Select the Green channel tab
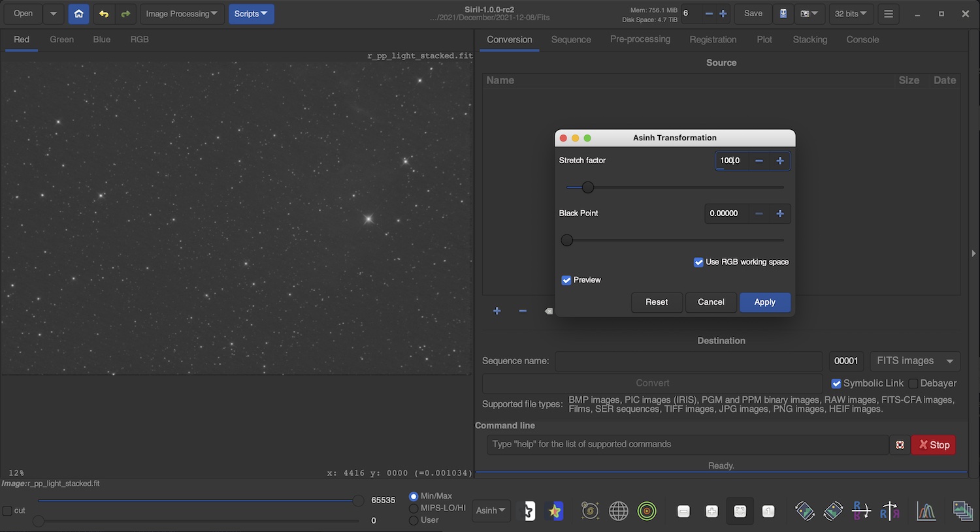The width and height of the screenshot is (980, 532). (61, 40)
